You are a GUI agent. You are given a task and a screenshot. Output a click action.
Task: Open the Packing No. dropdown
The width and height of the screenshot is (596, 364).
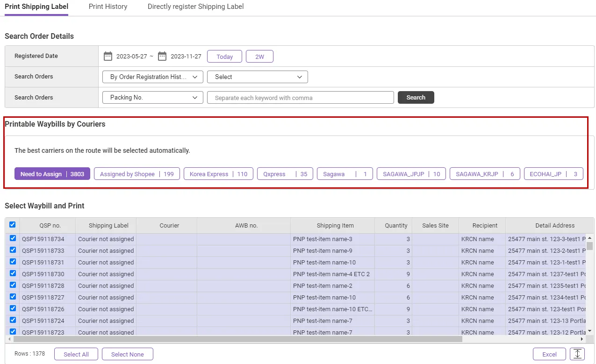[152, 98]
